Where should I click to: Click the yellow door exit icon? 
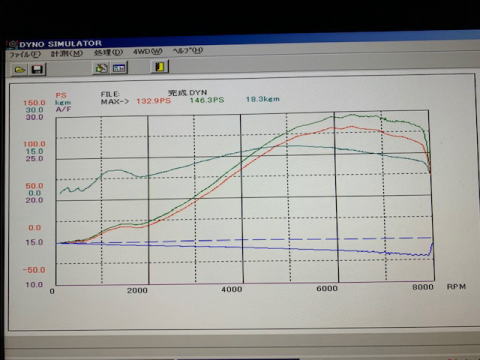160,66
